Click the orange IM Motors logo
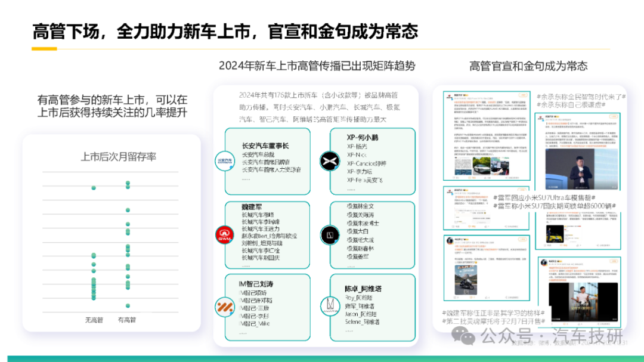 225,307
